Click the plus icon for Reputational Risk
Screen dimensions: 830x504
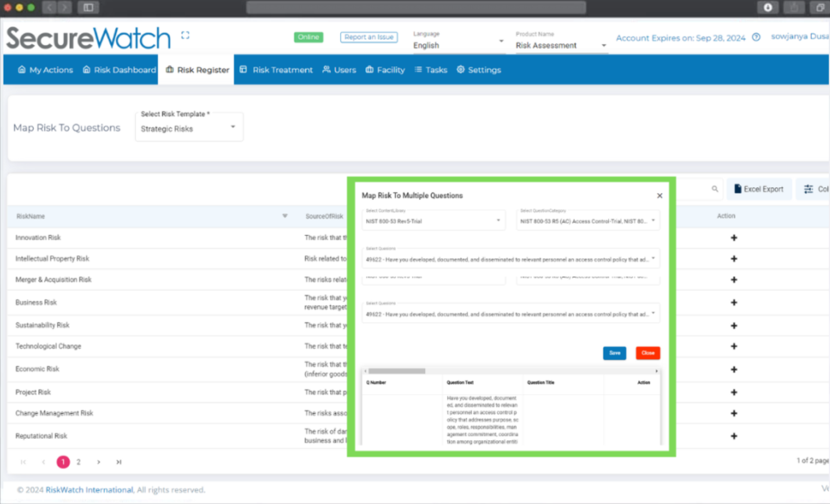(734, 436)
